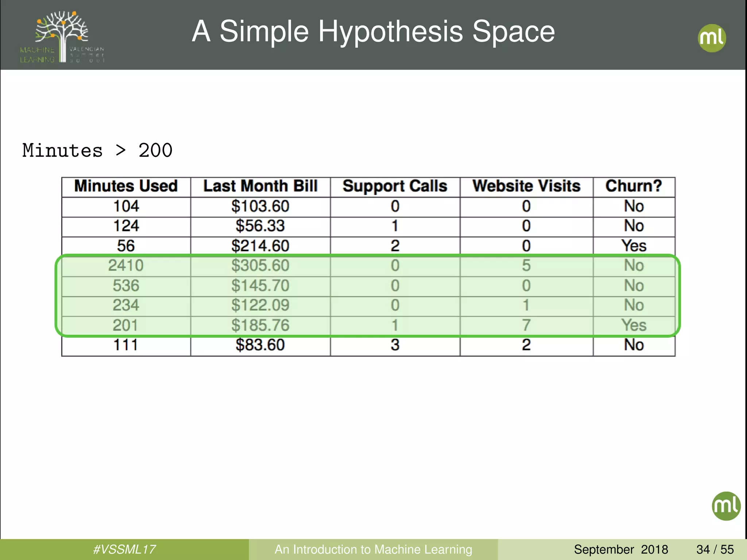Click support calls value 3 in 111 row
Viewport: 747px width, 560px height.
[x=395, y=345]
